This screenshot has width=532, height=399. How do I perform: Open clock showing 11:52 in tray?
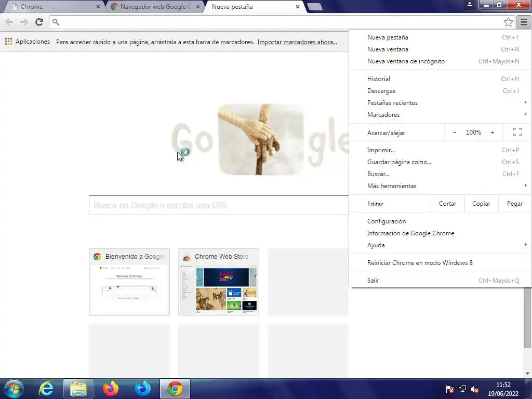pos(503,389)
